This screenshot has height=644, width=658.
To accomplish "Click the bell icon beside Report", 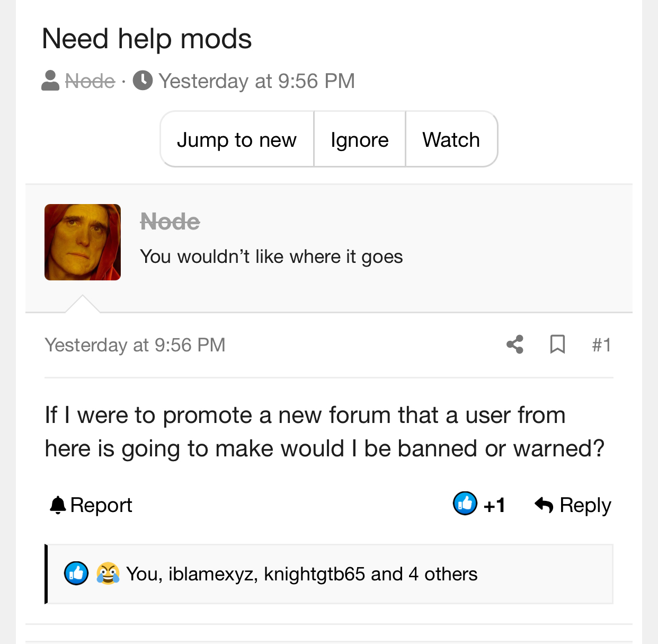I will pos(58,505).
